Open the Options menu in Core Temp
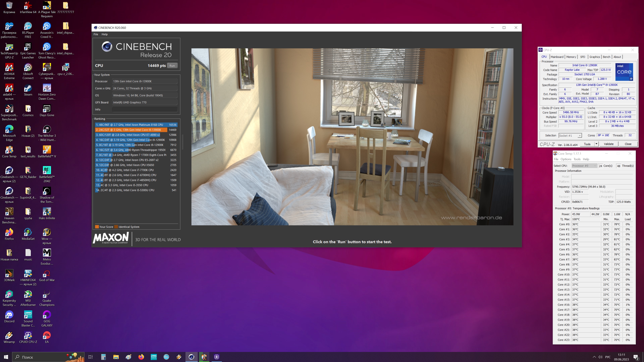 [566, 159]
